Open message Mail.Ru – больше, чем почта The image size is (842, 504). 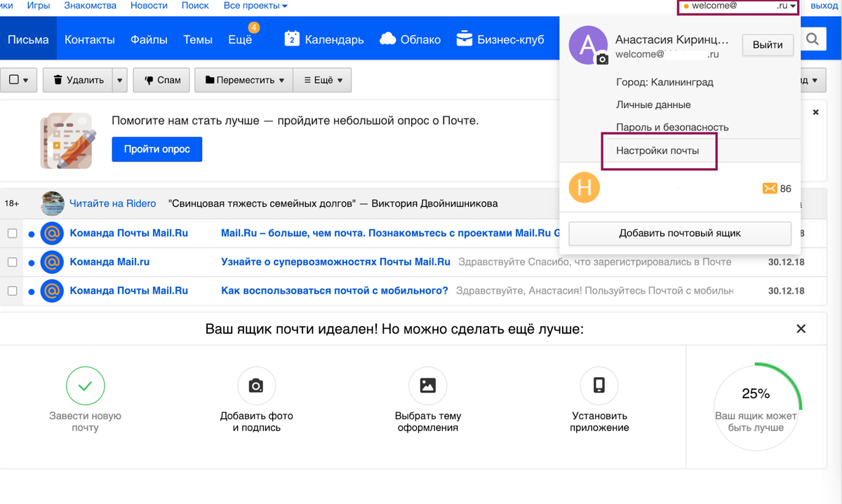coord(390,233)
